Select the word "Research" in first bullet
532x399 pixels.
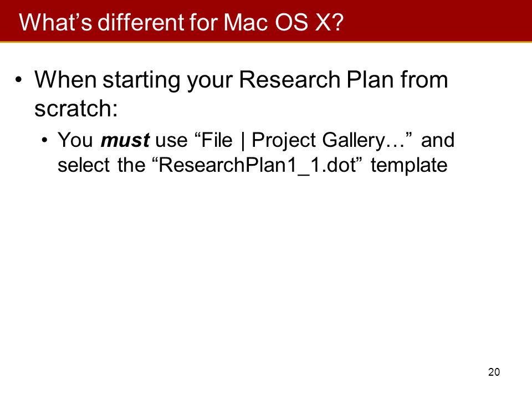click(289, 80)
